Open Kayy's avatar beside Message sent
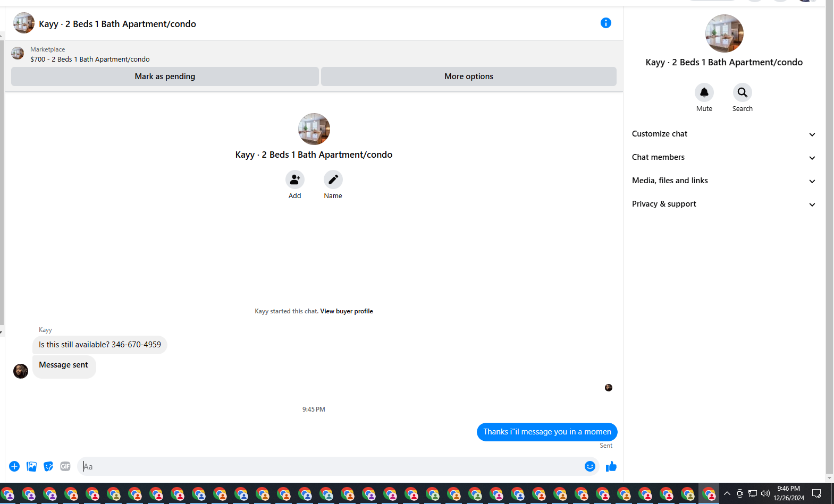 [x=21, y=371]
